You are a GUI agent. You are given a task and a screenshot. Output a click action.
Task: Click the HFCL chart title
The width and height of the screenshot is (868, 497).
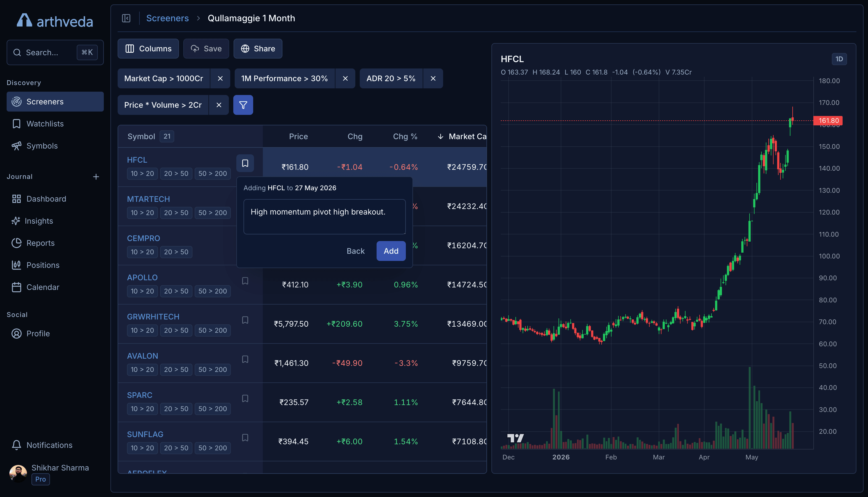(x=512, y=59)
